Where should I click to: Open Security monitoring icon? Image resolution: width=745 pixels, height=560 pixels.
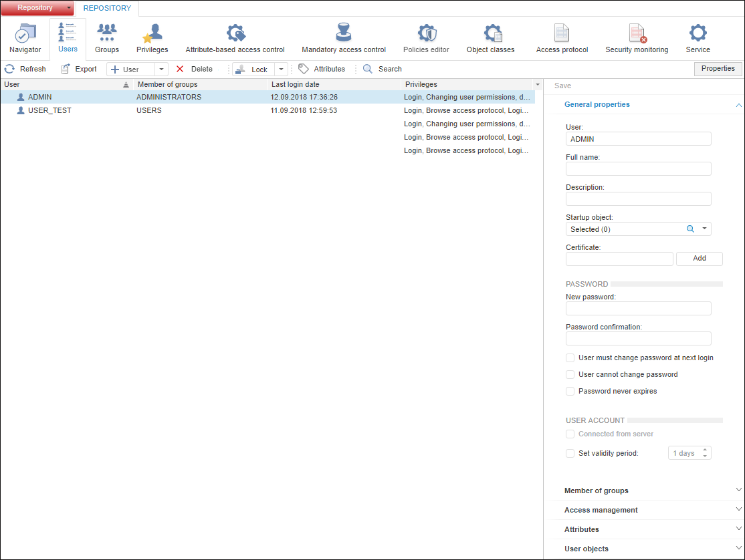click(x=637, y=33)
